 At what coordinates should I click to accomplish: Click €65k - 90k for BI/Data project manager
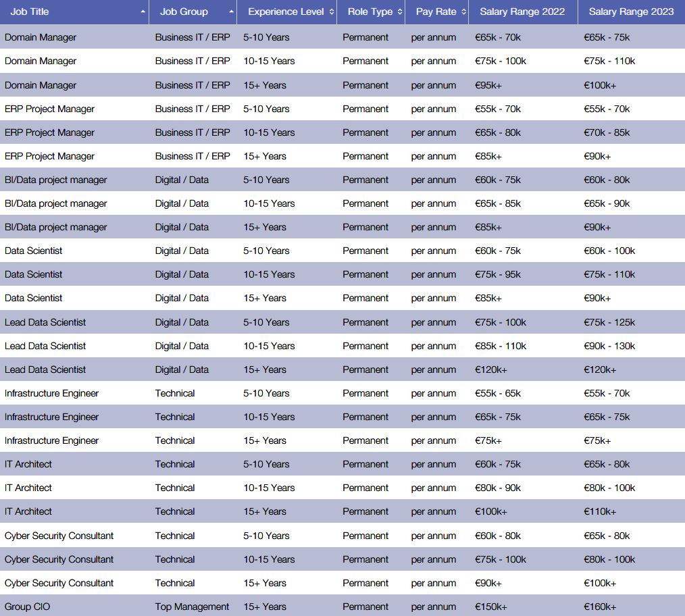click(x=607, y=203)
